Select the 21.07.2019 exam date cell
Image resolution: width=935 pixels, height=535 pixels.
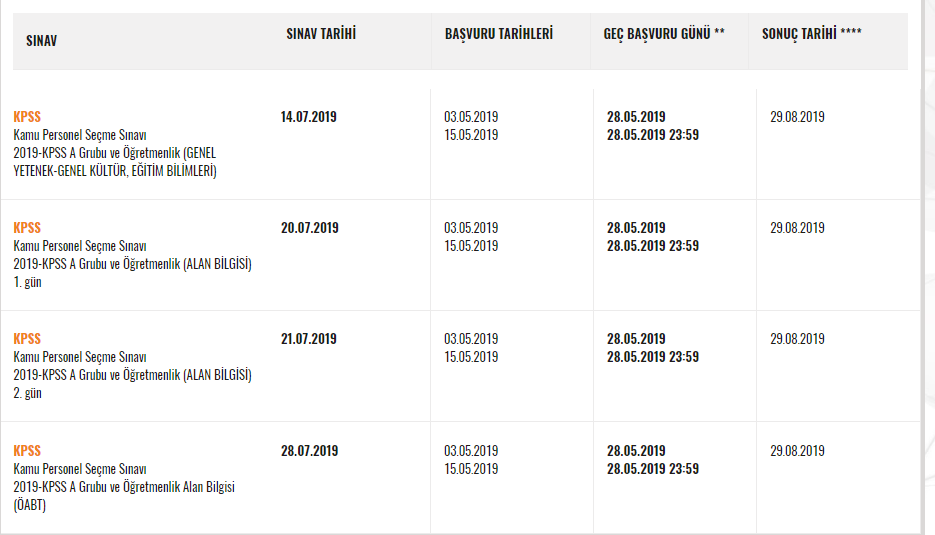309,339
